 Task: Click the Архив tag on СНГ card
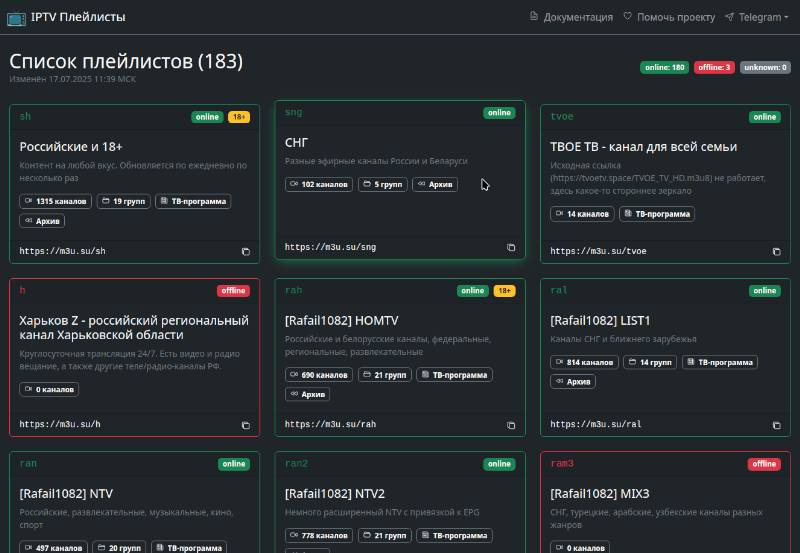pyautogui.click(x=435, y=185)
